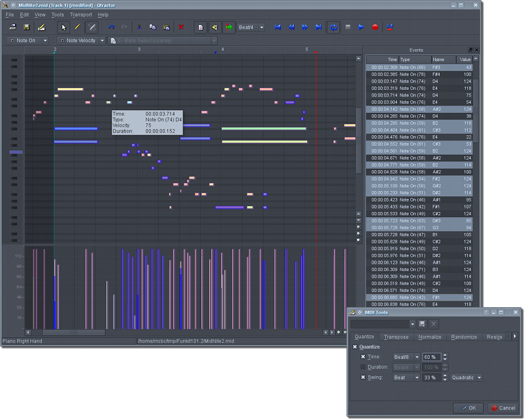525x420 pixels.
Task: Click the OK button
Action: (469, 408)
